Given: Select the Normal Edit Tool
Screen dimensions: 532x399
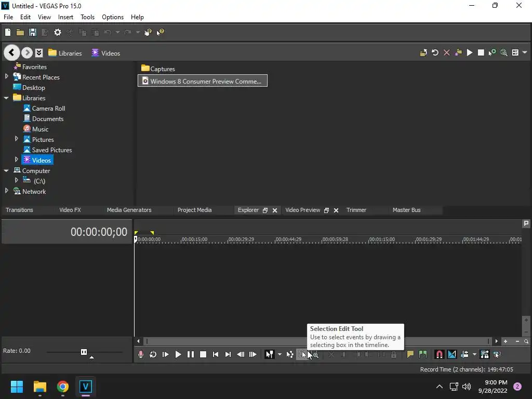Looking at the screenshot, I should click(270, 354).
